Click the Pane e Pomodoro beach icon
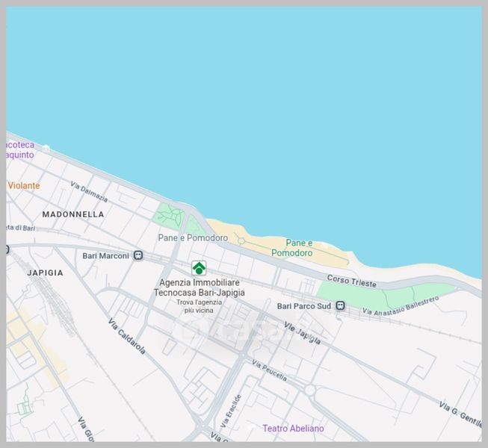 324,244
